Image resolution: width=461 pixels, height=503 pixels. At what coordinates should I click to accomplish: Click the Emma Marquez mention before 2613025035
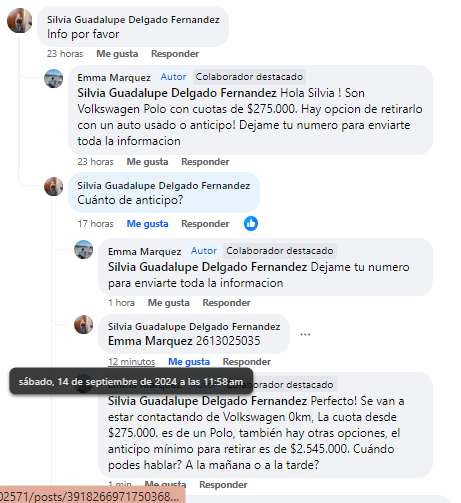pos(150,341)
